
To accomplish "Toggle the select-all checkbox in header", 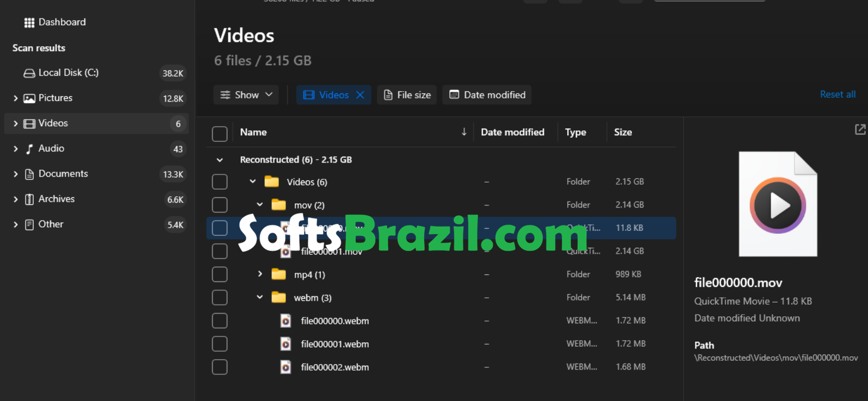I will click(x=220, y=134).
